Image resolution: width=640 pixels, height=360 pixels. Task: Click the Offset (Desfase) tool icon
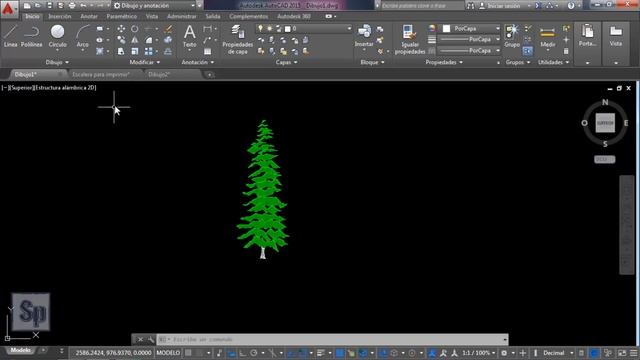pyautogui.click(x=168, y=51)
